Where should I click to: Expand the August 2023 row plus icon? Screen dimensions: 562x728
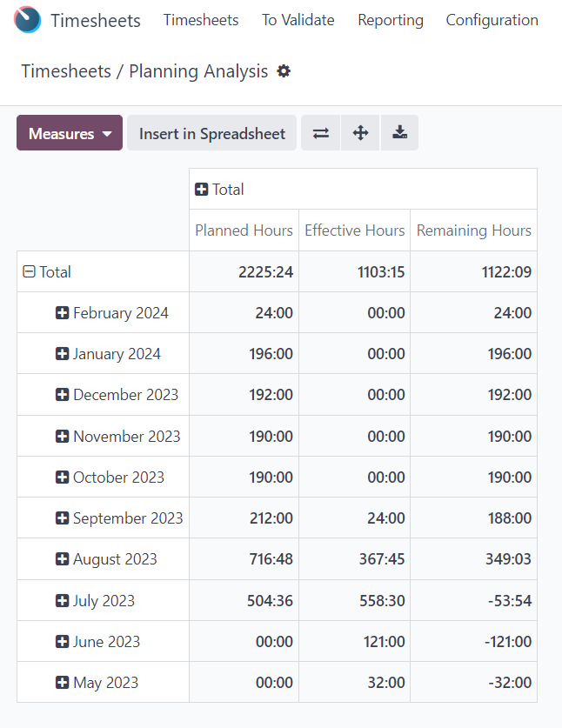(x=62, y=559)
